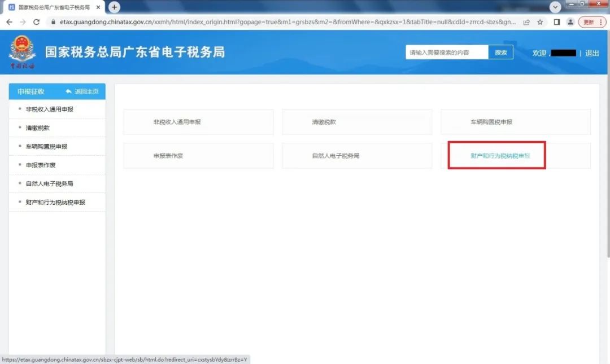Go back to the previous page
The image size is (610, 364).
click(x=10, y=22)
